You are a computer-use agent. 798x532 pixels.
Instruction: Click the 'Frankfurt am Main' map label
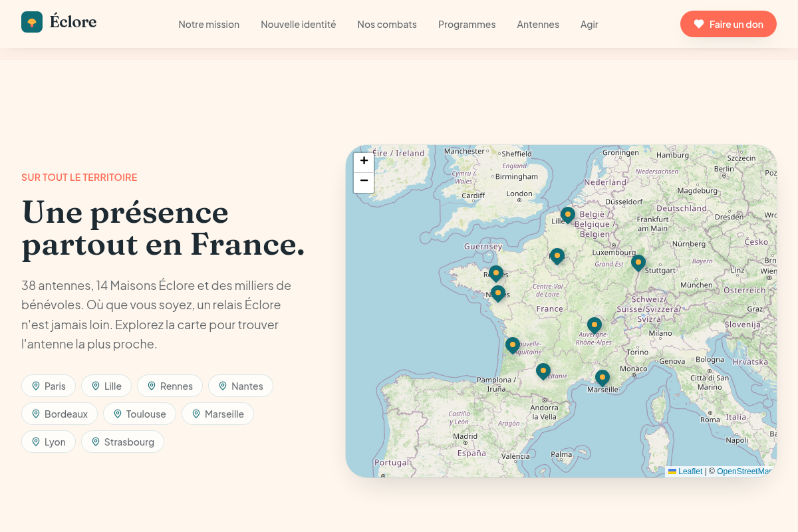652,223
